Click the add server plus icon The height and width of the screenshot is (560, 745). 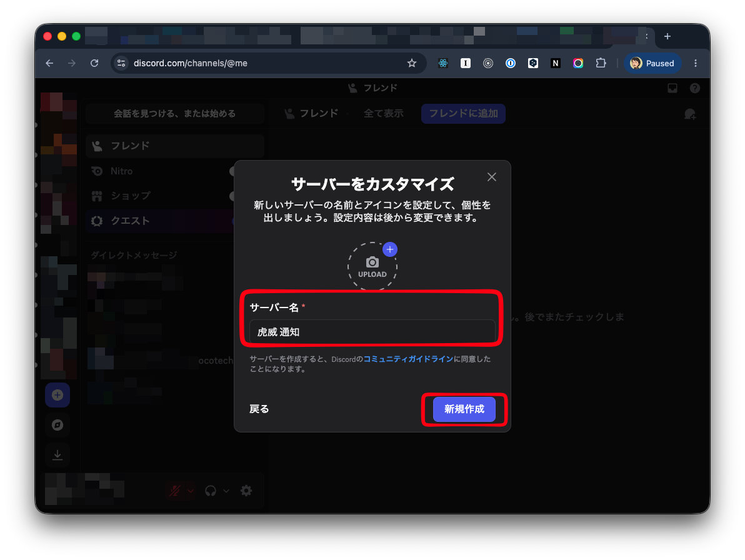57,395
